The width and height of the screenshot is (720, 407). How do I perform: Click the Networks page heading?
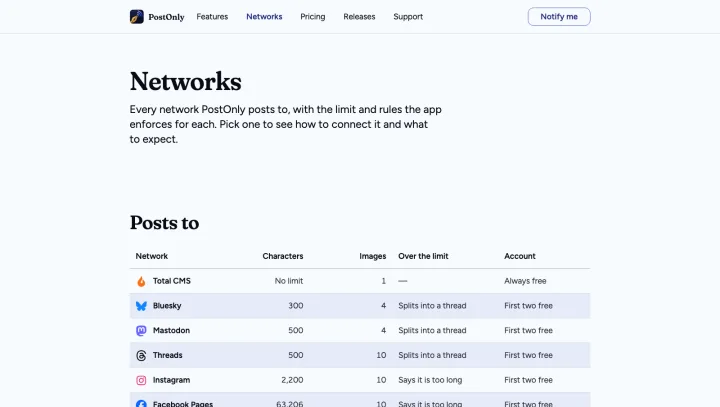(x=186, y=82)
